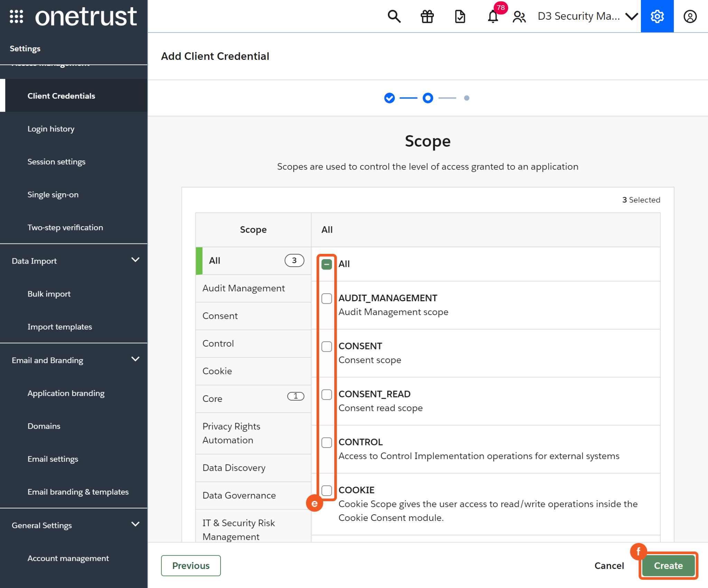Open the gift what's new icon

click(x=427, y=16)
